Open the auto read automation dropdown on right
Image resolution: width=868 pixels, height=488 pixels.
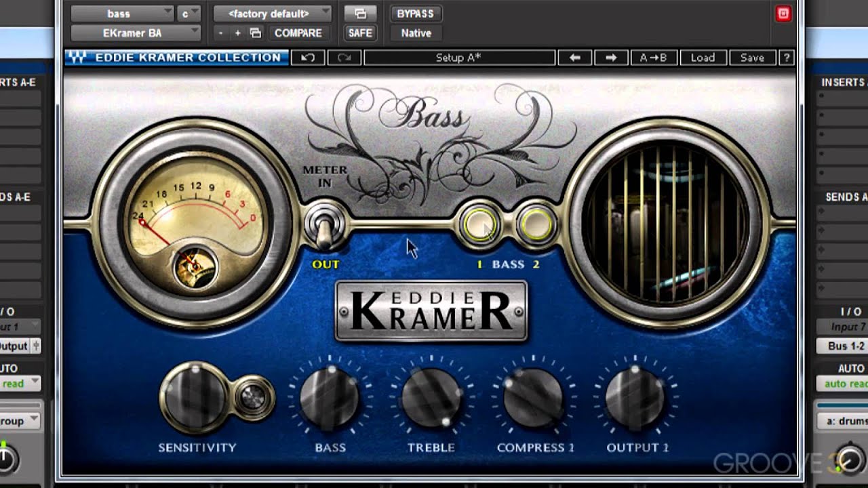[x=842, y=384]
